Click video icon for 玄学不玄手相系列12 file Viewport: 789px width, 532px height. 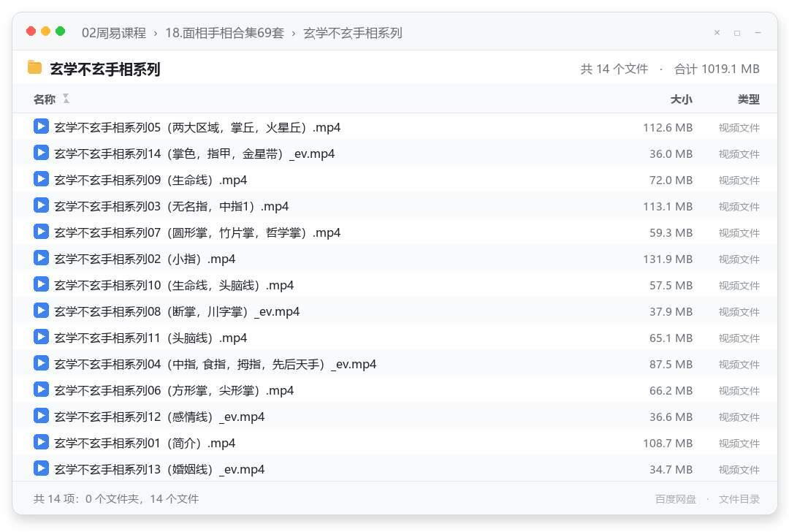click(41, 416)
